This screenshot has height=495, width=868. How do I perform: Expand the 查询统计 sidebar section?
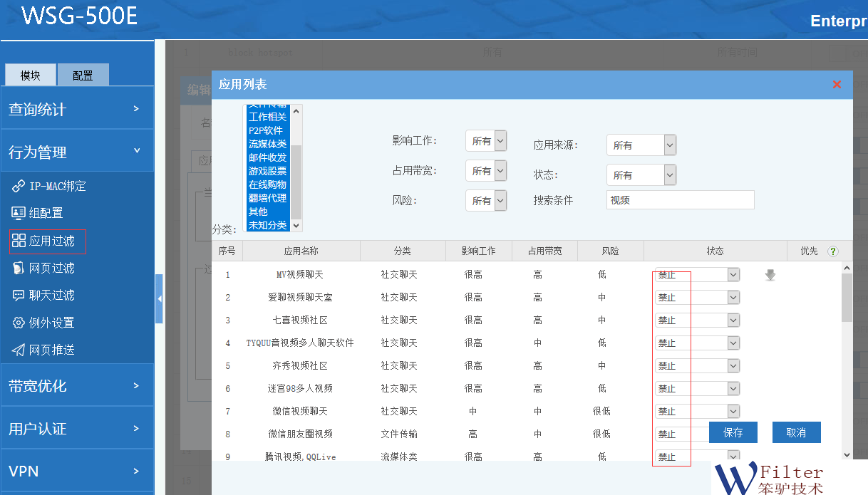[77, 109]
